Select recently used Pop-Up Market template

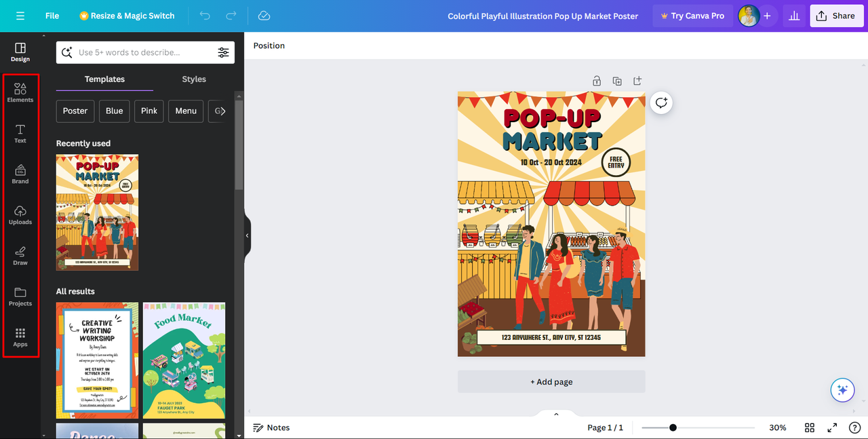click(97, 212)
